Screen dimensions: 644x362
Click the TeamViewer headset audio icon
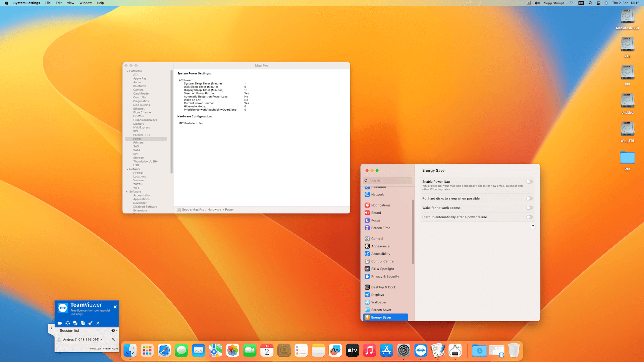coord(68,323)
